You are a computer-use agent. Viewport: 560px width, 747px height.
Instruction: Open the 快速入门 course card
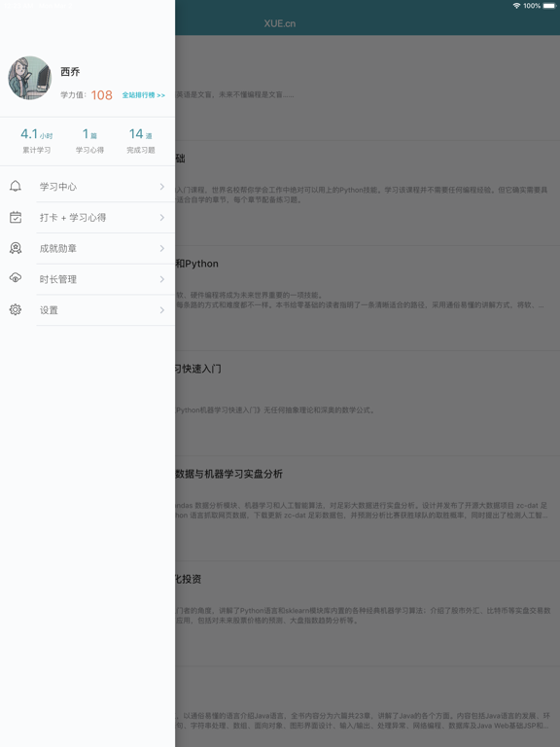coord(367,404)
